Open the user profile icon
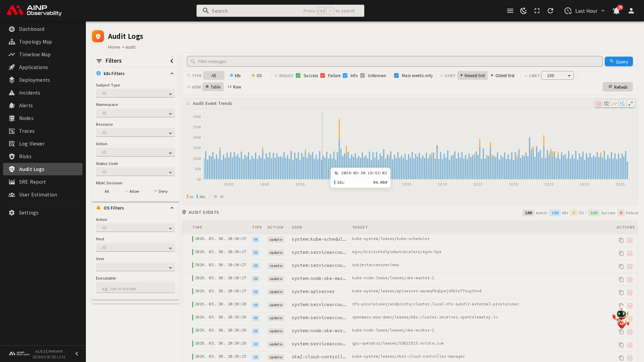Screen dimensions: 644x362 631,11
